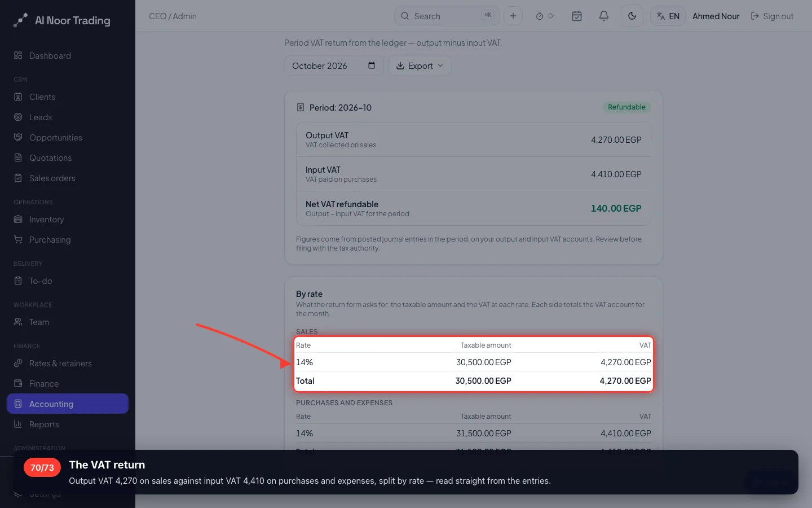Viewport: 812px width, 508px height.
Task: Click the Input VAT amount 4,410.00 EGP
Action: (x=616, y=174)
